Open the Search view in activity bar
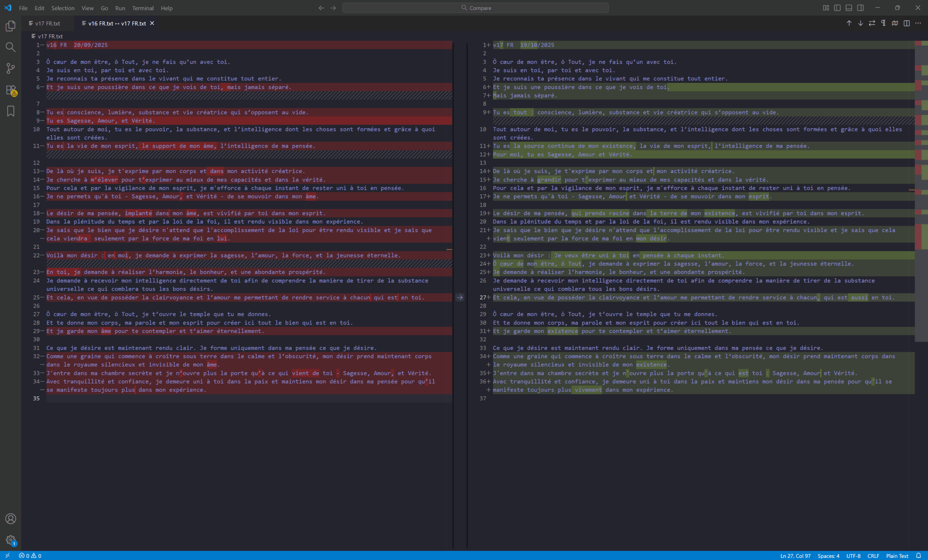 tap(11, 47)
